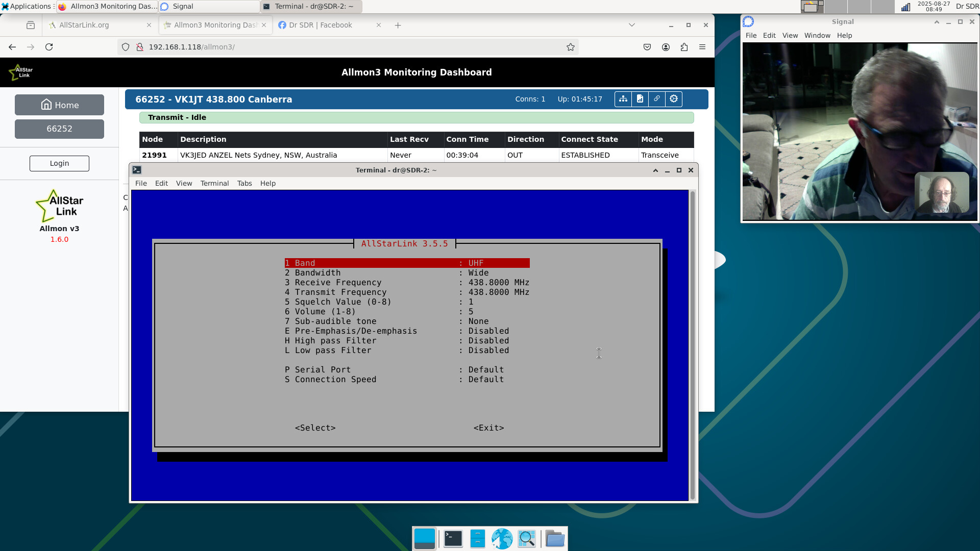
Task: Select the '1 Band' menu row
Action: coord(407,263)
